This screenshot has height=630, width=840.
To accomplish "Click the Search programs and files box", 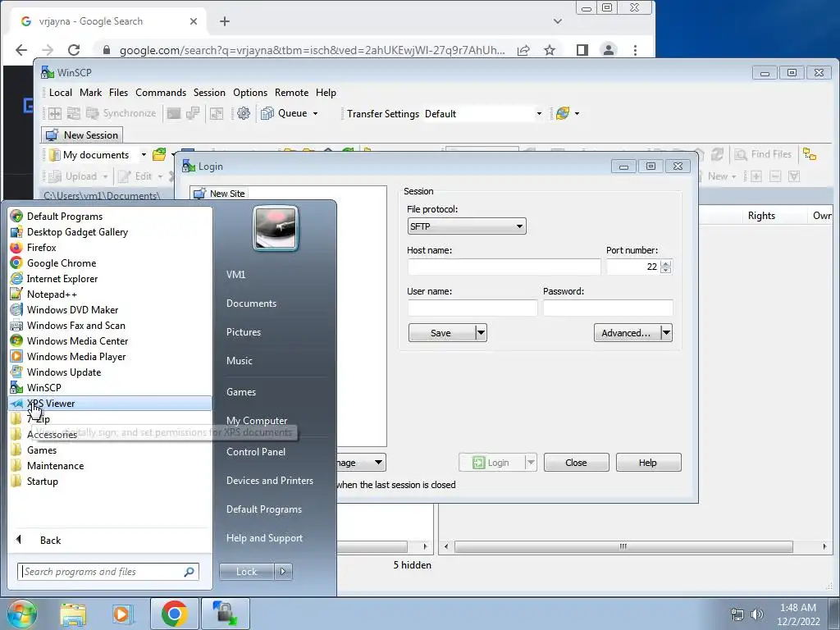I will click(108, 572).
